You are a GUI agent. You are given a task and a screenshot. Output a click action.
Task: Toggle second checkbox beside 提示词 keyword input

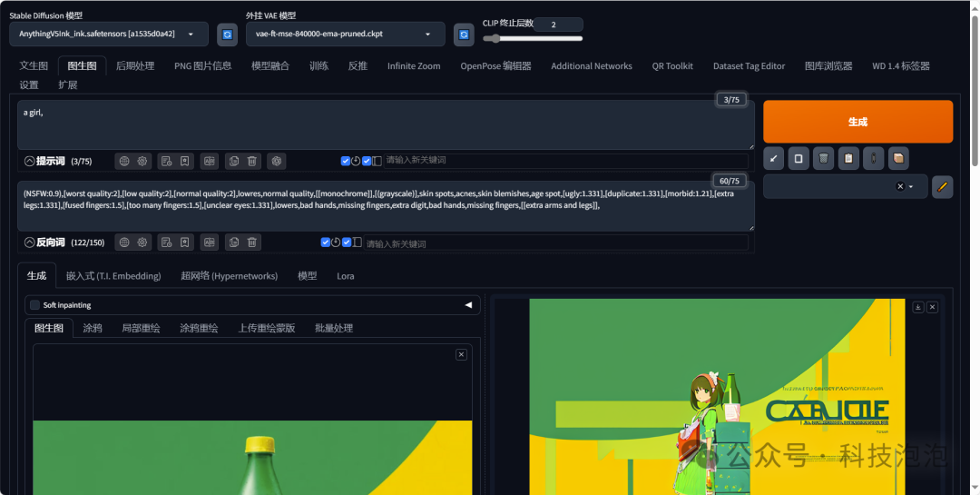[367, 161]
